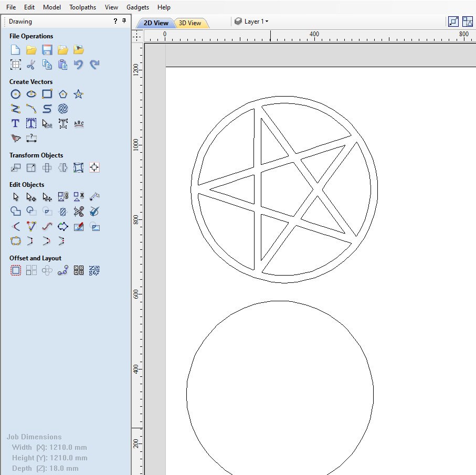Screen dimensions: 476x475
Task: Open the Create Text tool
Action: click(x=15, y=123)
